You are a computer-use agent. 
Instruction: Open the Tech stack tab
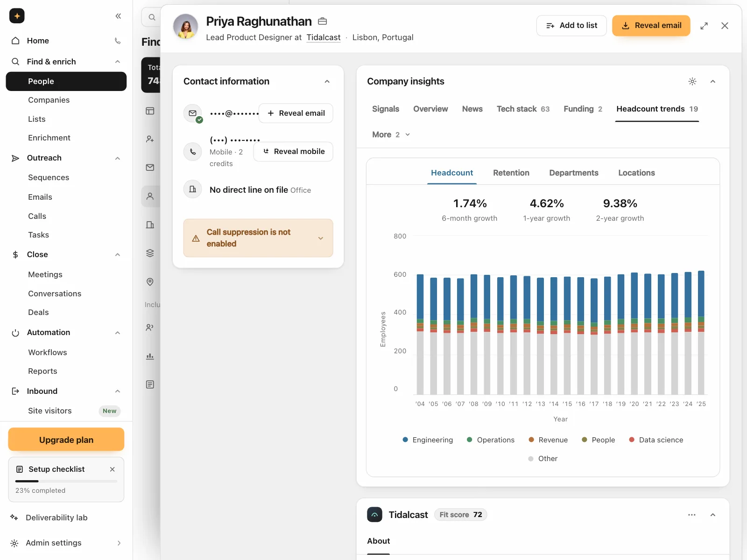coord(523,109)
